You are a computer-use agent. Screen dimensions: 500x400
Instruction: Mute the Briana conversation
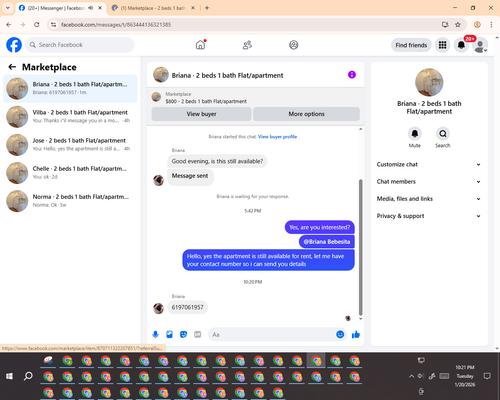coord(415,134)
